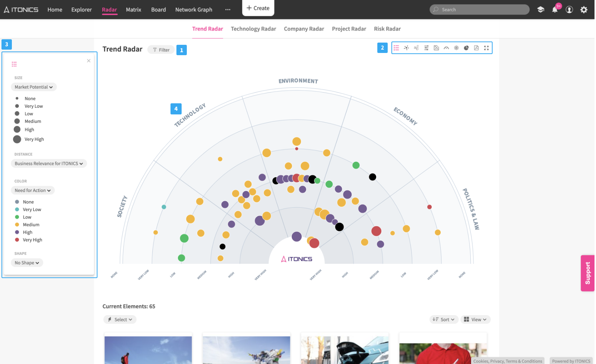Click the abc labels icon in radar toolbar
This screenshot has width=596, height=364.
coord(417,48)
